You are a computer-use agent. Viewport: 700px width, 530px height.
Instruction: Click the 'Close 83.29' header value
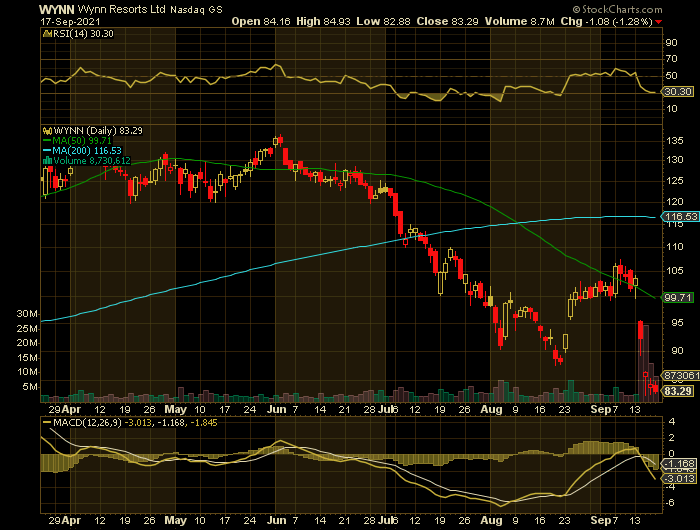(x=448, y=21)
